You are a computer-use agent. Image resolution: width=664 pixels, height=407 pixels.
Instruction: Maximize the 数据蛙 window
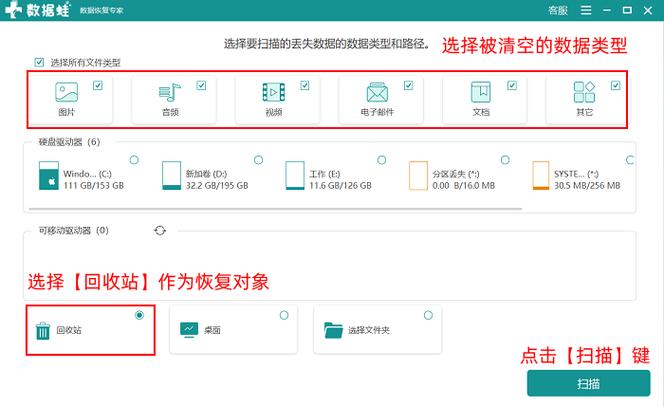pyautogui.click(x=627, y=10)
